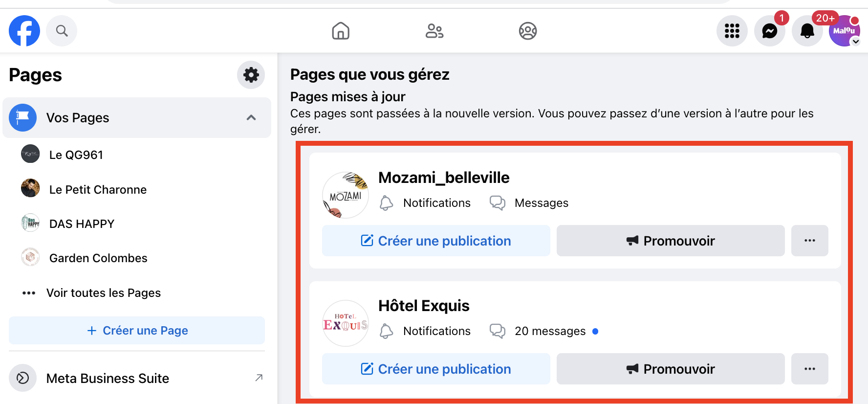This screenshot has height=404, width=868.
Task: Select Le QG961 page in sidebar
Action: (76, 155)
